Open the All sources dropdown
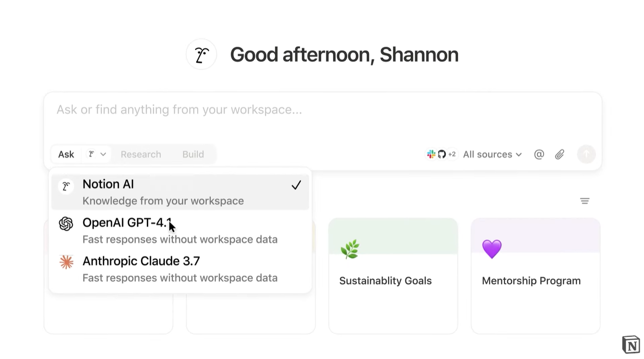This screenshot has width=644, height=359. (x=492, y=154)
